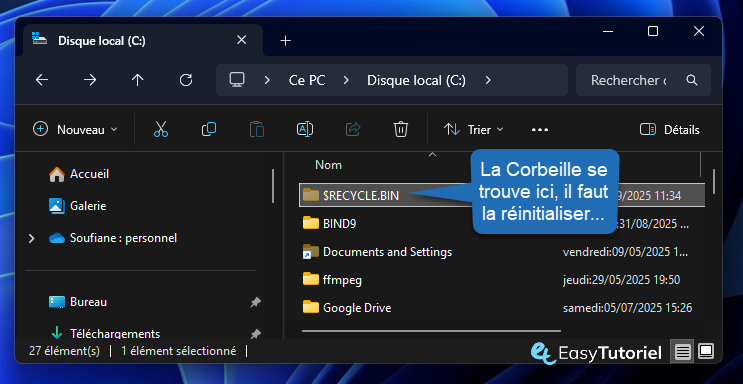The width and height of the screenshot is (743, 384).
Task: Expand chevron before Ce PC breadcrumb
Action: [267, 80]
